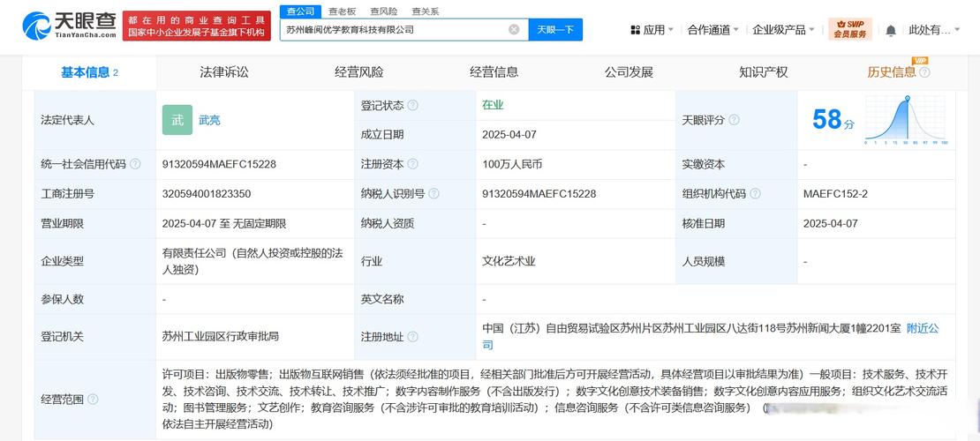The height and width of the screenshot is (441, 980).
Task: Expand the 企业级产品 dropdown
Action: click(x=811, y=30)
